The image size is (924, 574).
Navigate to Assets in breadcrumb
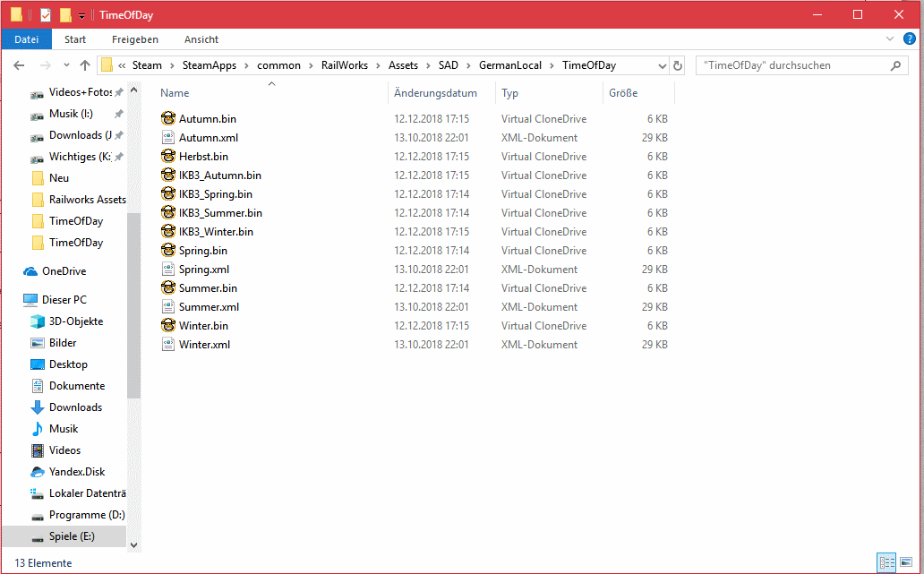pos(403,65)
